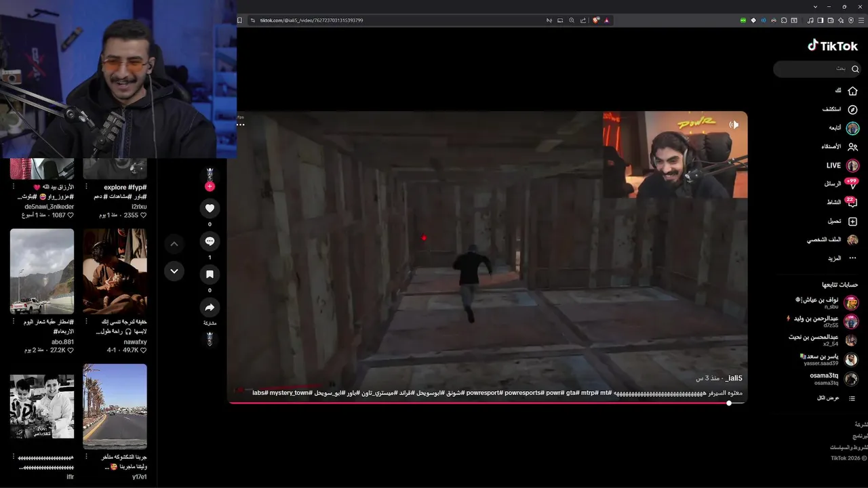Click the TikTok logo
Image resolution: width=868 pixels, height=488 pixels.
[x=832, y=45]
